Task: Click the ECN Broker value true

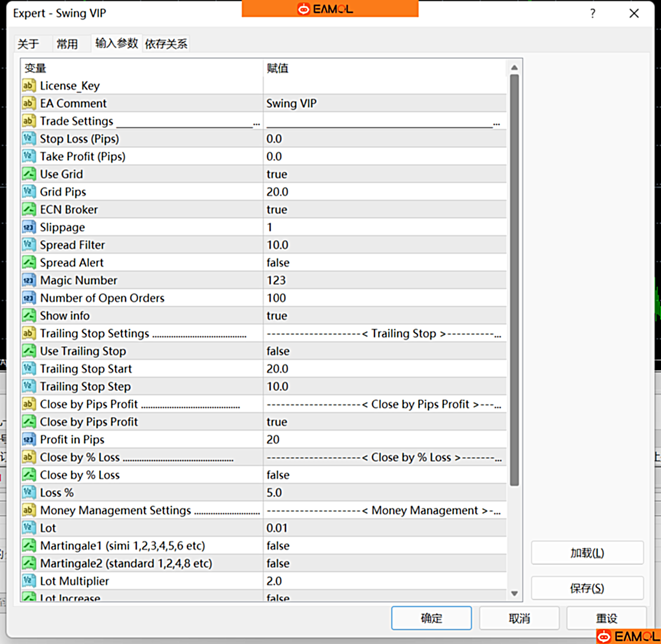Action: (x=277, y=209)
